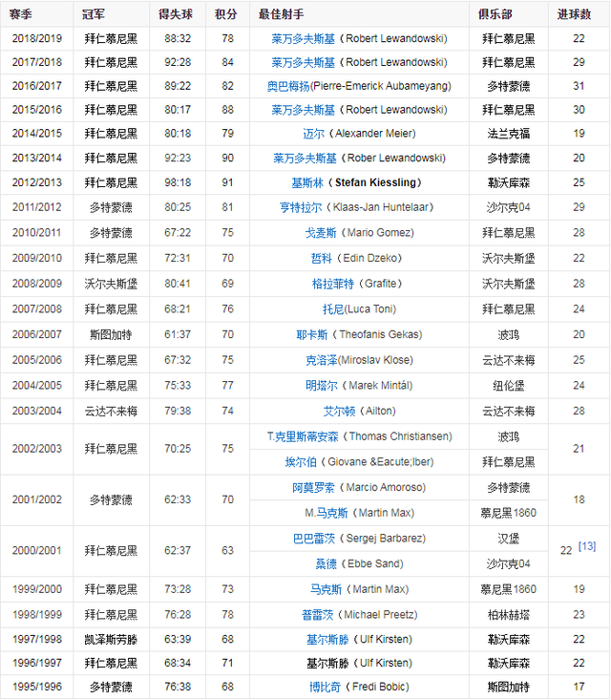Click the 明塔尔 player link
This screenshot has width=611, height=700.
click(322, 386)
